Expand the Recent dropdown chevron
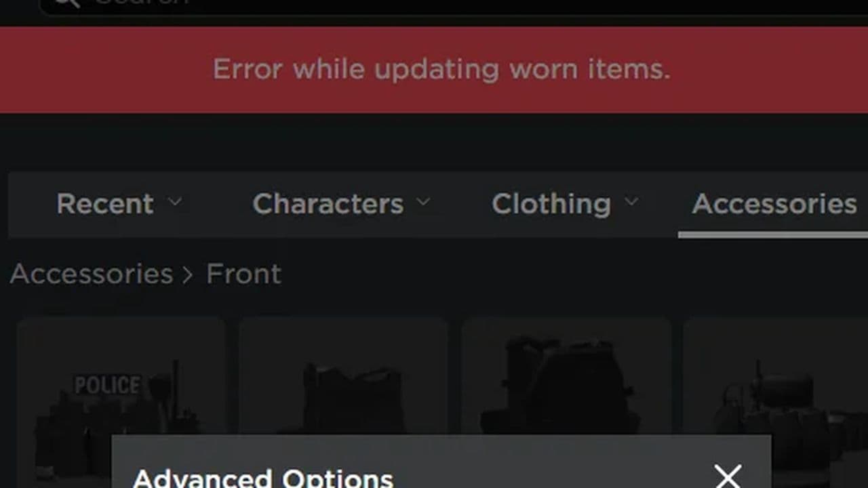 pos(175,202)
